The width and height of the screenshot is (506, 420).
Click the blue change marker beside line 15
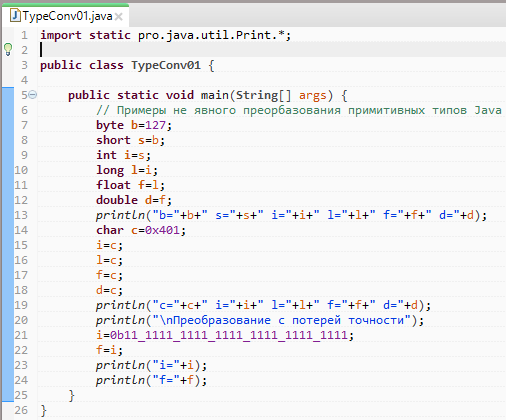[8, 245]
